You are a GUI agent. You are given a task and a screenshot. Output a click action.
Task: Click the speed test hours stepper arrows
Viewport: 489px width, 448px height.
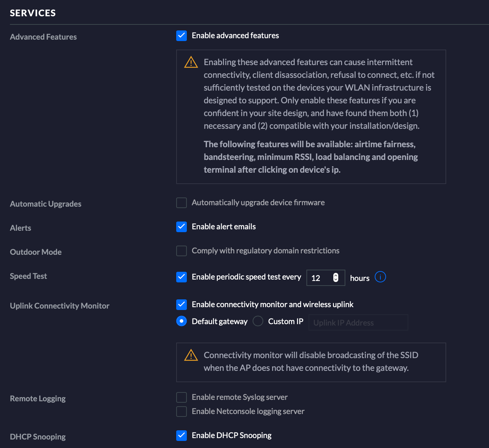coord(336,277)
